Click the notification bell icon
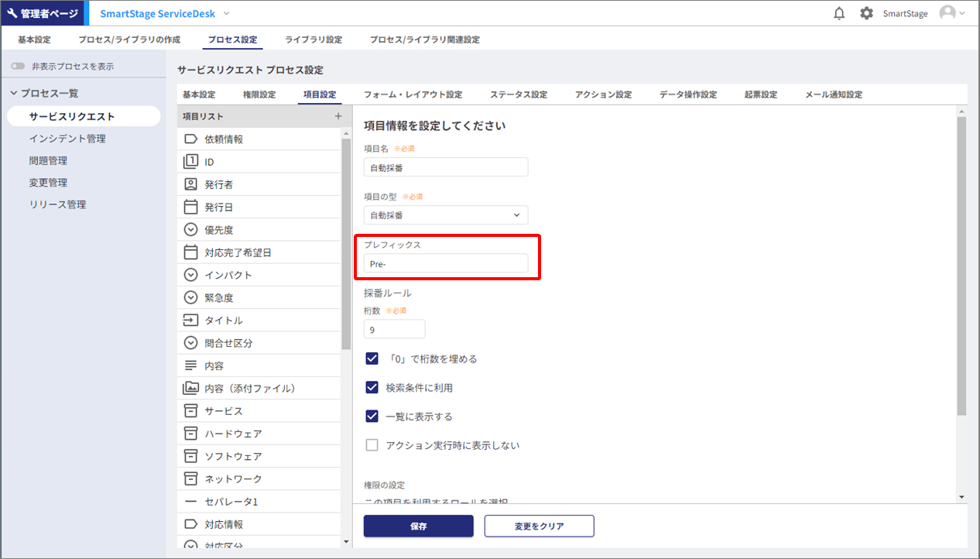The height and width of the screenshot is (559, 980). click(x=839, y=13)
